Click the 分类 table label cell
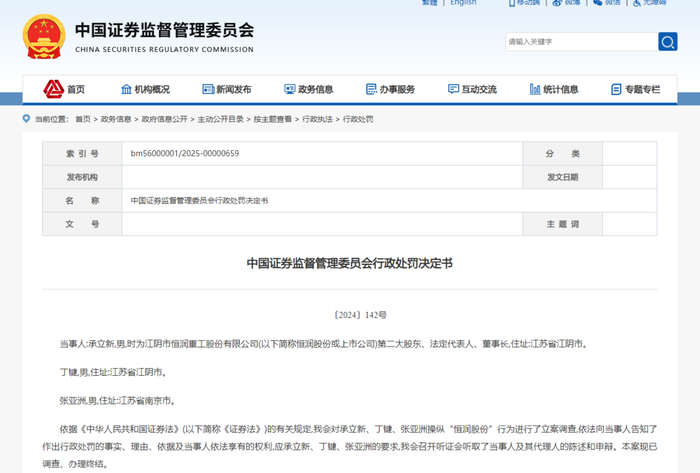Screen dimensions: 700x473 pyautogui.click(x=562, y=154)
